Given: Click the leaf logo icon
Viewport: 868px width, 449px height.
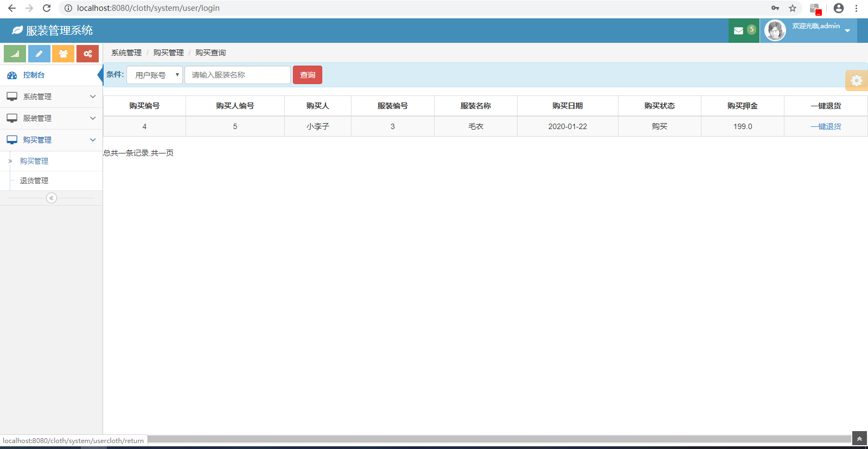Looking at the screenshot, I should tap(17, 30).
